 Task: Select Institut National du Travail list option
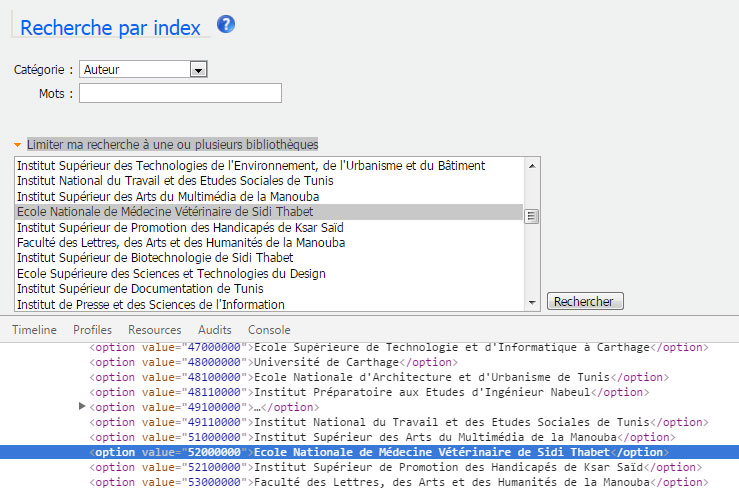269,181
